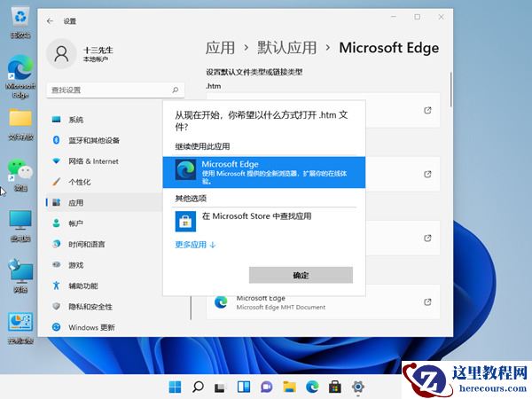
Task: Choose 在 Microsoft Store 中查找应用
Action: tap(264, 221)
